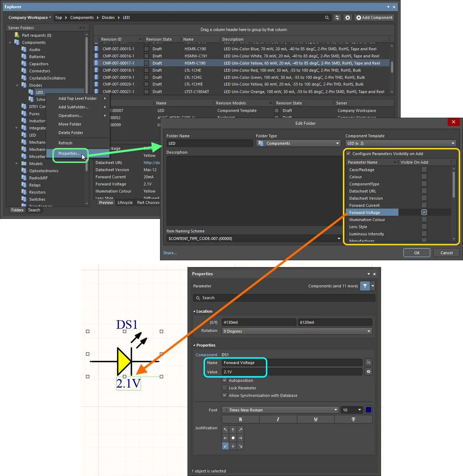Open the Rotation dropdown
This screenshot has height=476, width=463.
pyautogui.click(x=297, y=331)
